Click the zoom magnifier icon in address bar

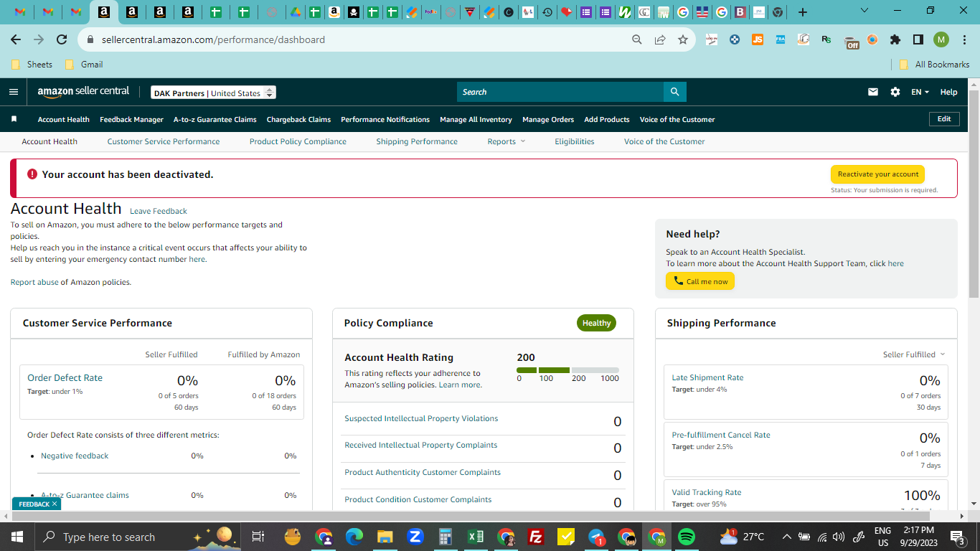636,39
